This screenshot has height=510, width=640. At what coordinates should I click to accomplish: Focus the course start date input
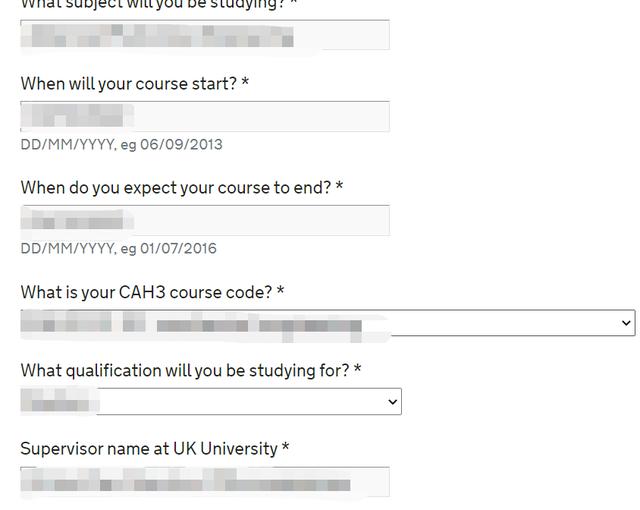click(x=204, y=116)
